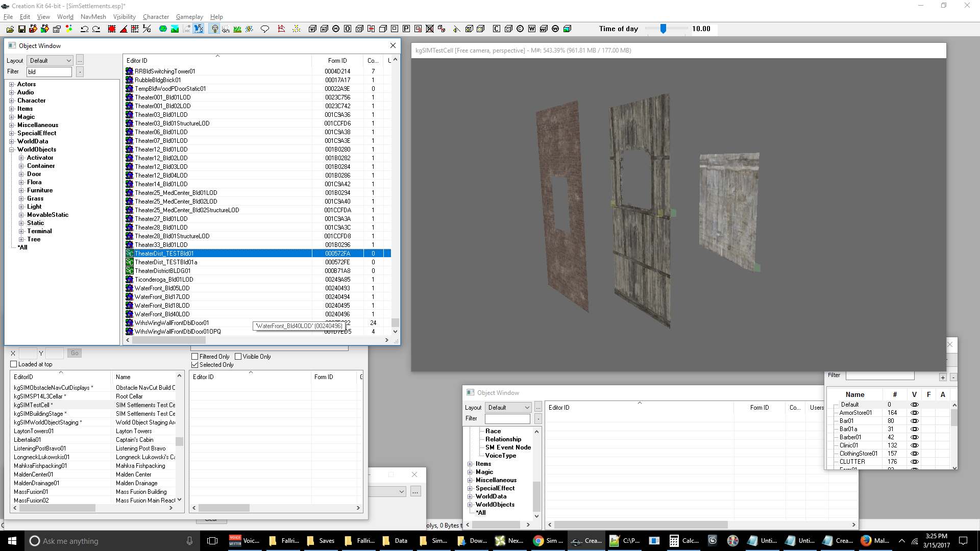Open the landscape editing toolbar icon
The width and height of the screenshot is (980, 551).
(x=175, y=29)
